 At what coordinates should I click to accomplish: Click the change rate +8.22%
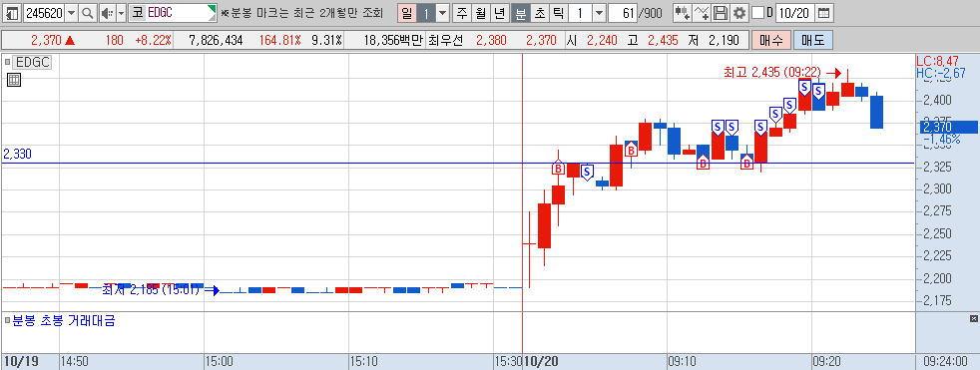click(x=153, y=41)
